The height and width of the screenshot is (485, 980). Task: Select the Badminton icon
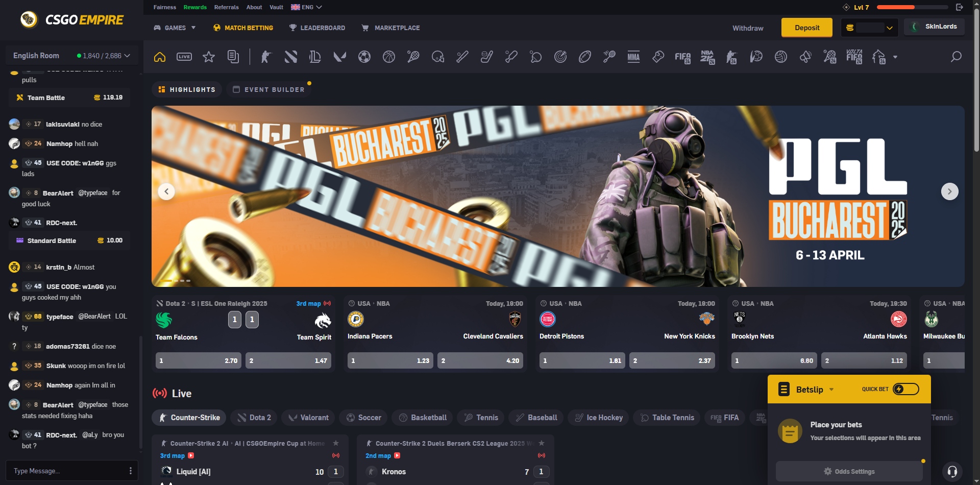coord(609,57)
